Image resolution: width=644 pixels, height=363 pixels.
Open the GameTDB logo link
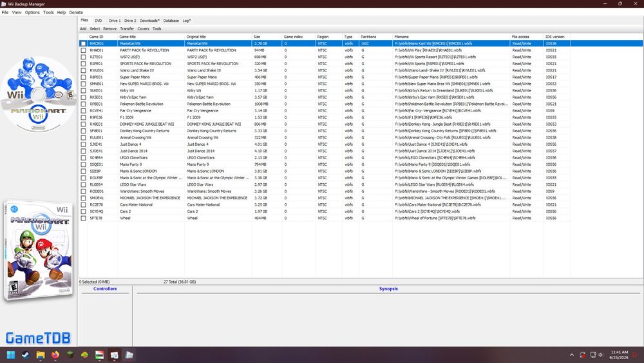click(x=38, y=338)
